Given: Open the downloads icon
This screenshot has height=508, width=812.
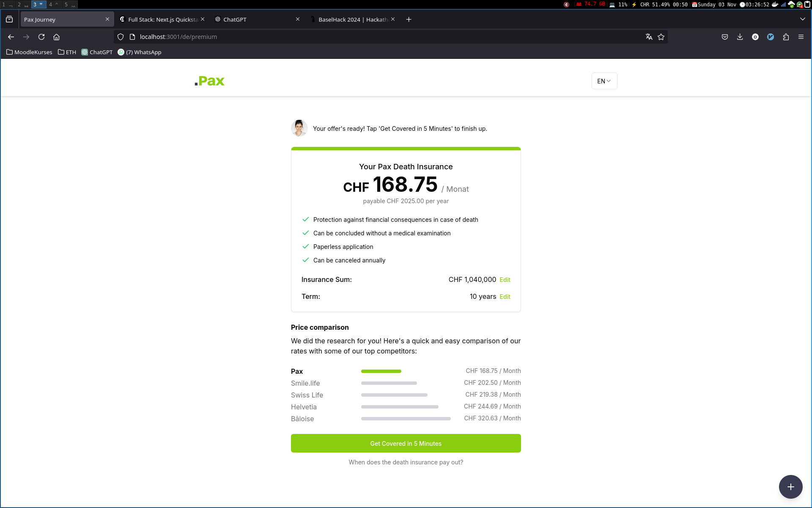Looking at the screenshot, I should [x=740, y=37].
